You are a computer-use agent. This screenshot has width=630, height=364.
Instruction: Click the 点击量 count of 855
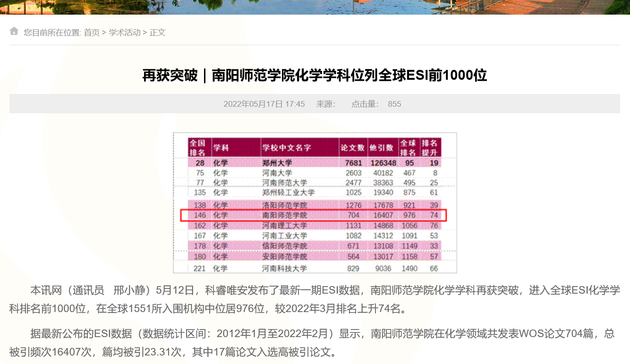click(394, 104)
